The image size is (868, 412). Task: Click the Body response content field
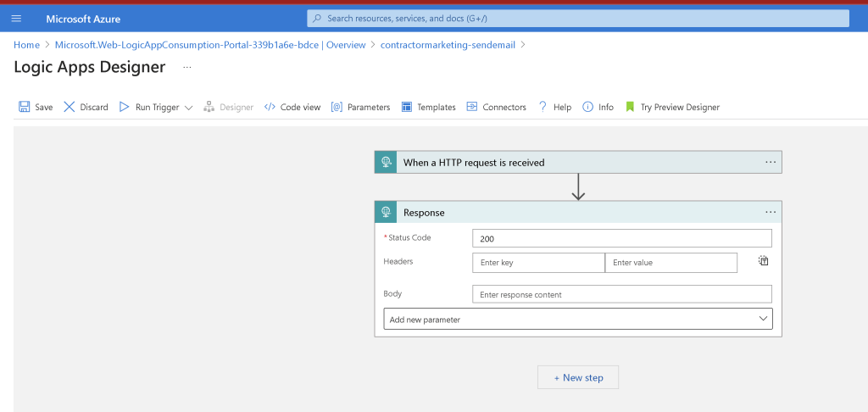(x=621, y=294)
